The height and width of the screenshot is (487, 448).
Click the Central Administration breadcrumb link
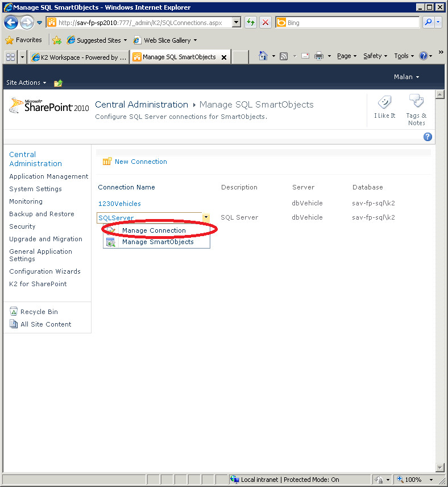[x=142, y=104]
